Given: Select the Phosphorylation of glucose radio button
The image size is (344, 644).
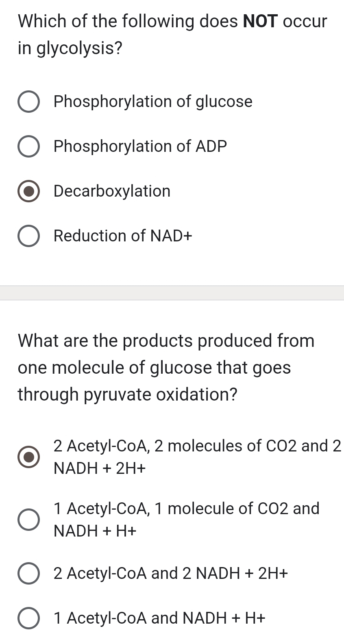Looking at the screenshot, I should pyautogui.click(x=28, y=101).
